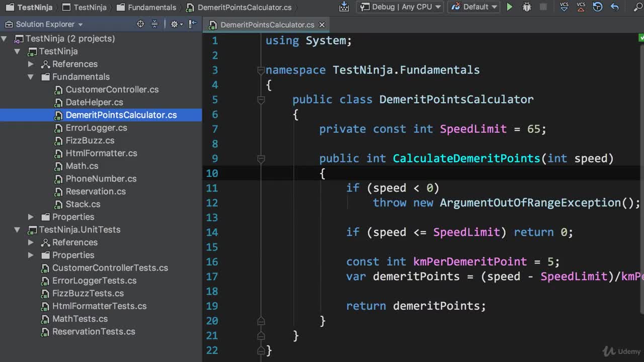
Task: Click the second TestNinja project breadcrumb
Action: tap(84, 7)
